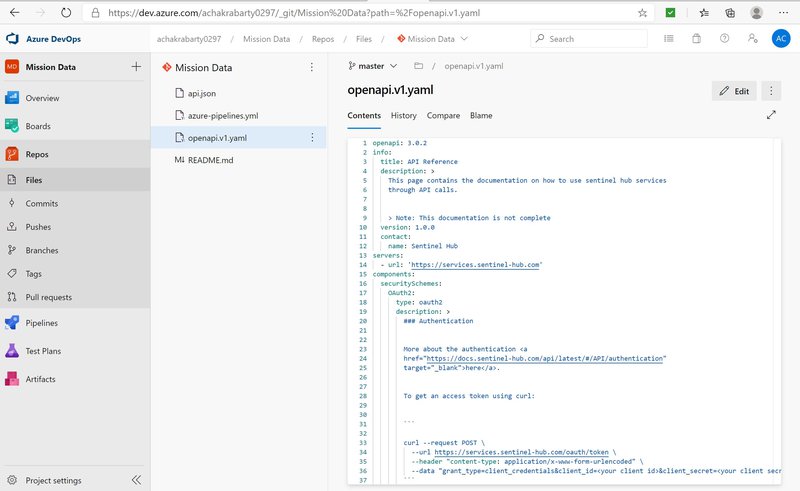Open Boards in the sidebar

pos(75,126)
